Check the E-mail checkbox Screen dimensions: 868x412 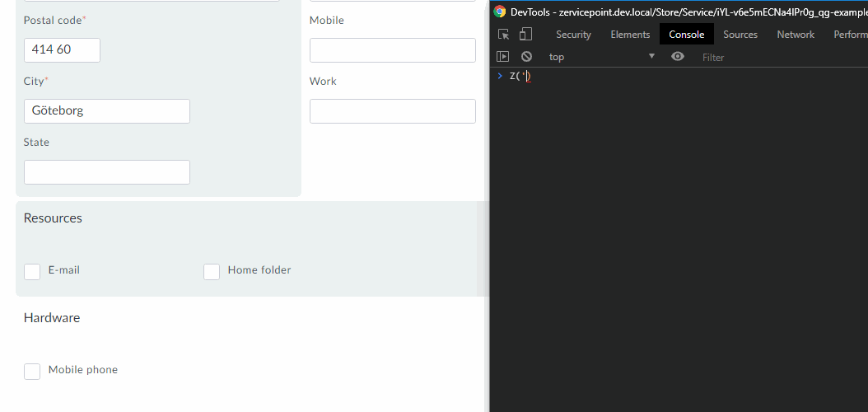pos(32,272)
